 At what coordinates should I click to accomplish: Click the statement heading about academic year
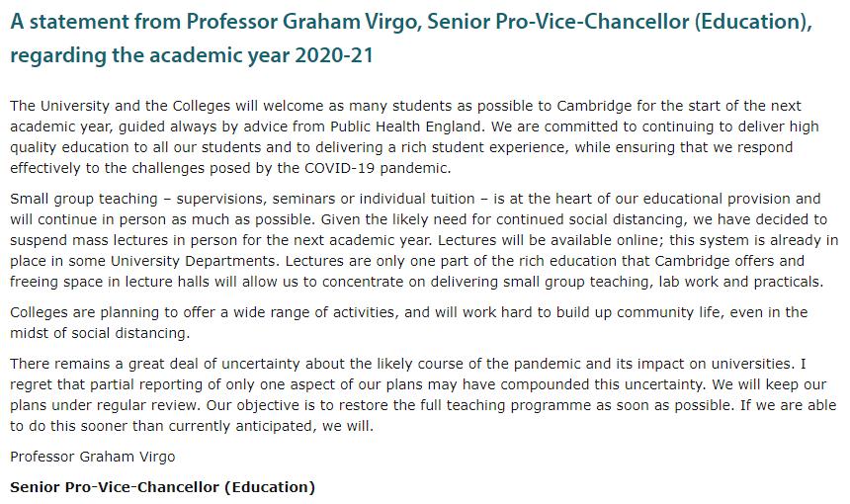(410, 24)
